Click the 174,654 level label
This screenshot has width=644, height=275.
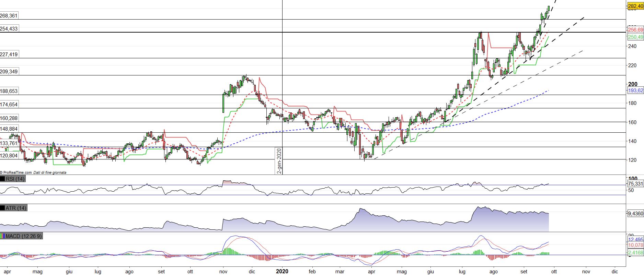(9, 105)
